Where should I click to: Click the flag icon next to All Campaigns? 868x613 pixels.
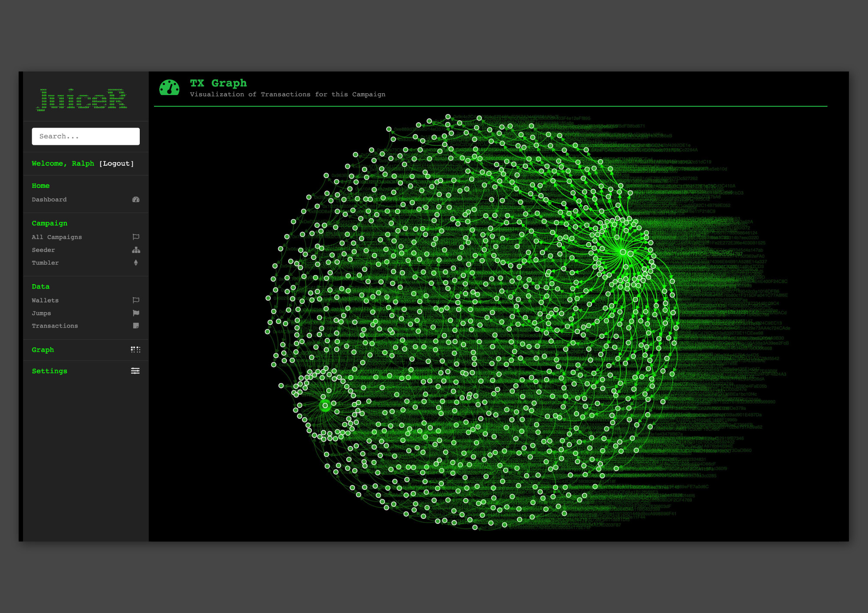136,237
